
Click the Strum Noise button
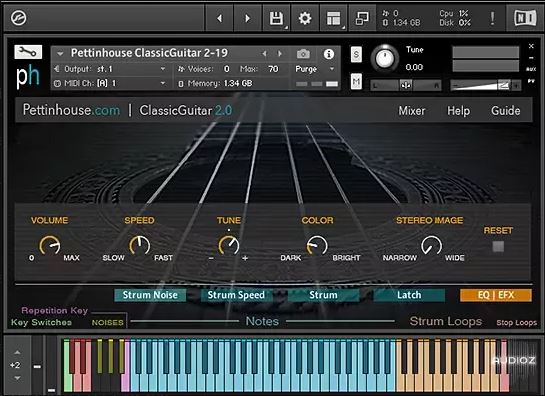150,295
